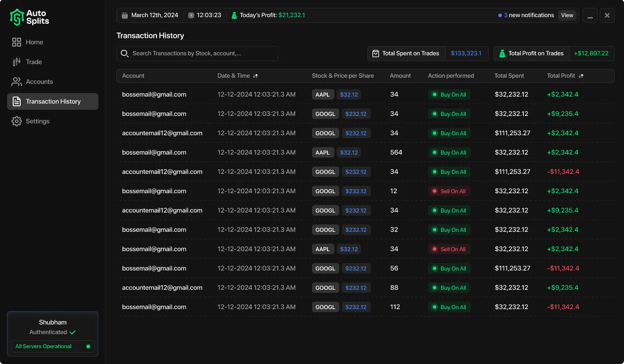Viewport: 624px width, 364px height.
Task: Click accountemail12@gmail.com with amount 88
Action: [162, 288]
